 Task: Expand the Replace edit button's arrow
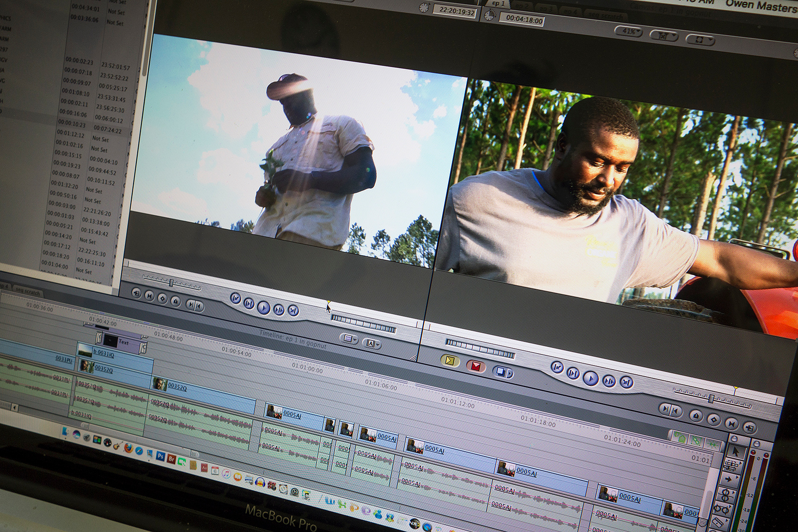coord(509,373)
